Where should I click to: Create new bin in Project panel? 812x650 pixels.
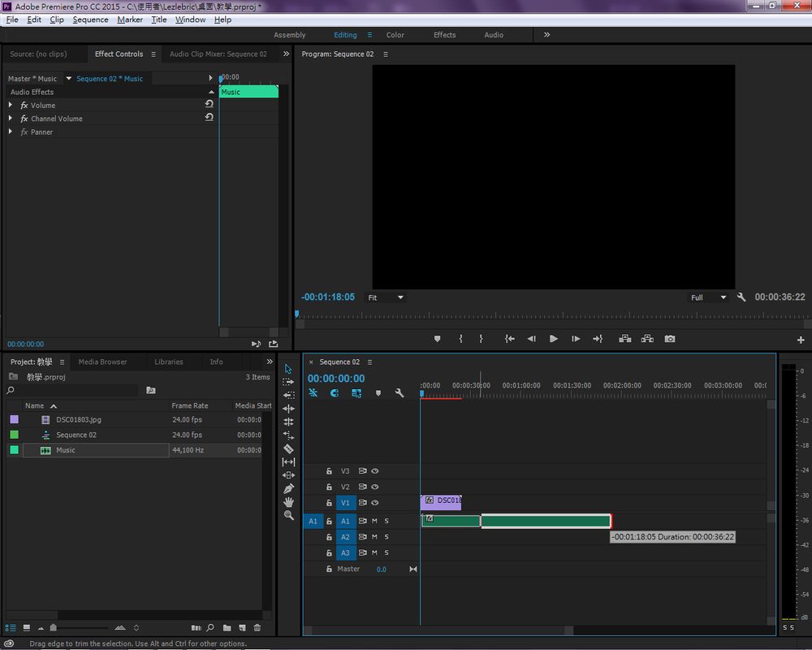click(227, 628)
